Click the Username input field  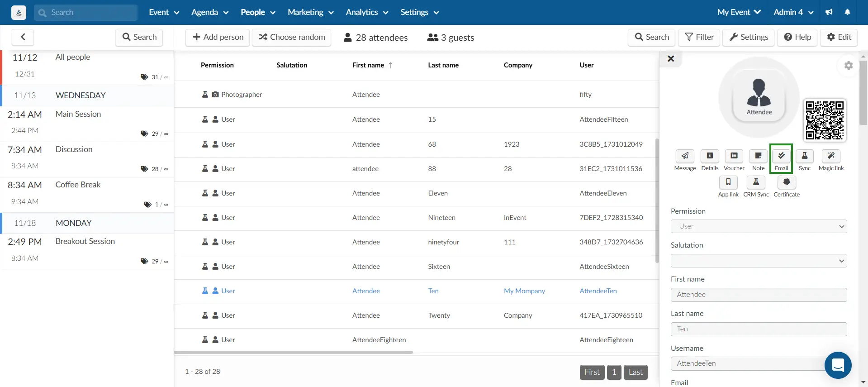tap(759, 363)
